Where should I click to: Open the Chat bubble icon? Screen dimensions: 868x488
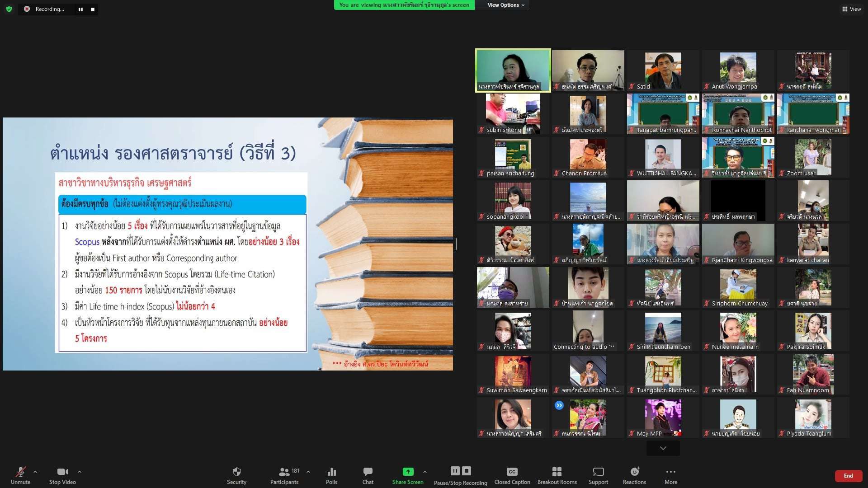point(368,472)
